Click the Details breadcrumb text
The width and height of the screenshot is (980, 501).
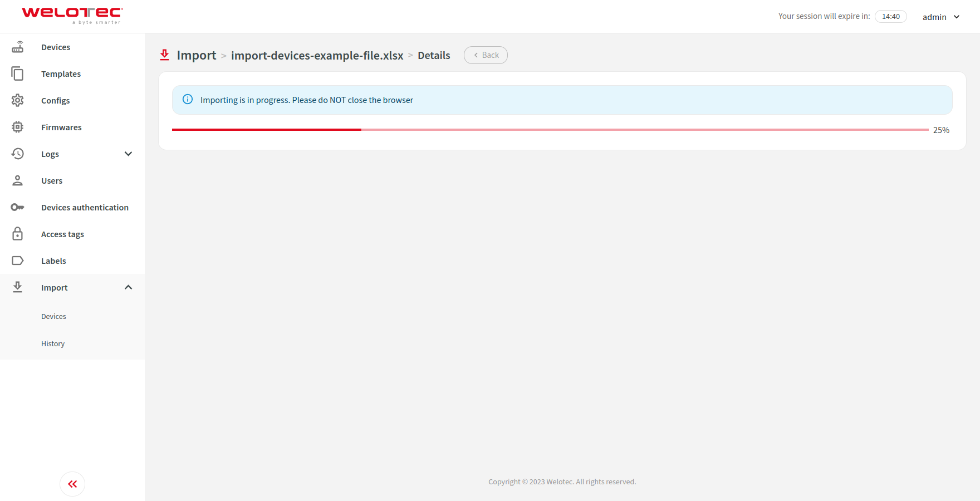(434, 56)
